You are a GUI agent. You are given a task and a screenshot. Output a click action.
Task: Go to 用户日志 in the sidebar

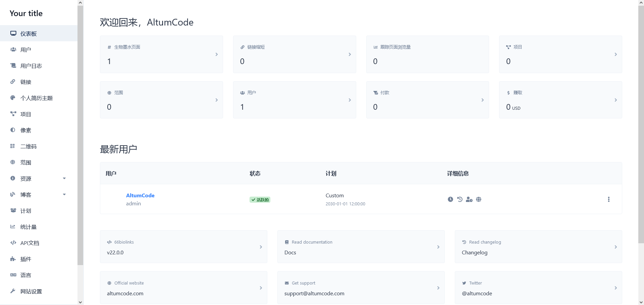click(31, 66)
